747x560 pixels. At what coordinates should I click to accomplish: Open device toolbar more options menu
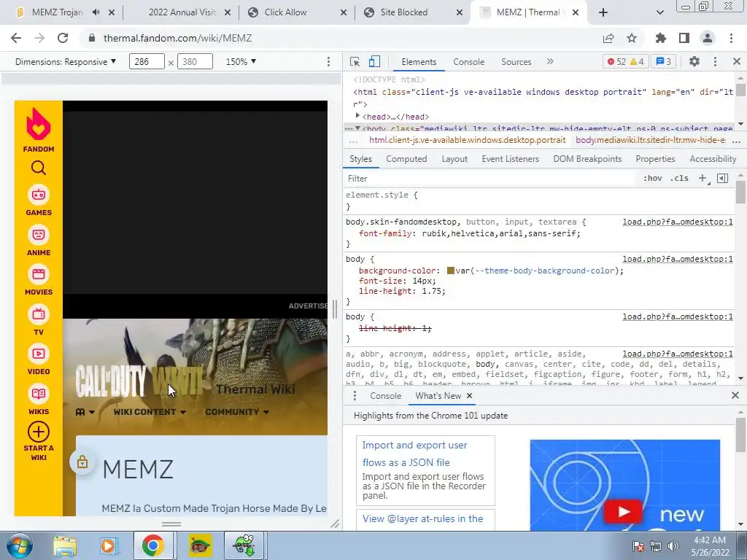(328, 61)
